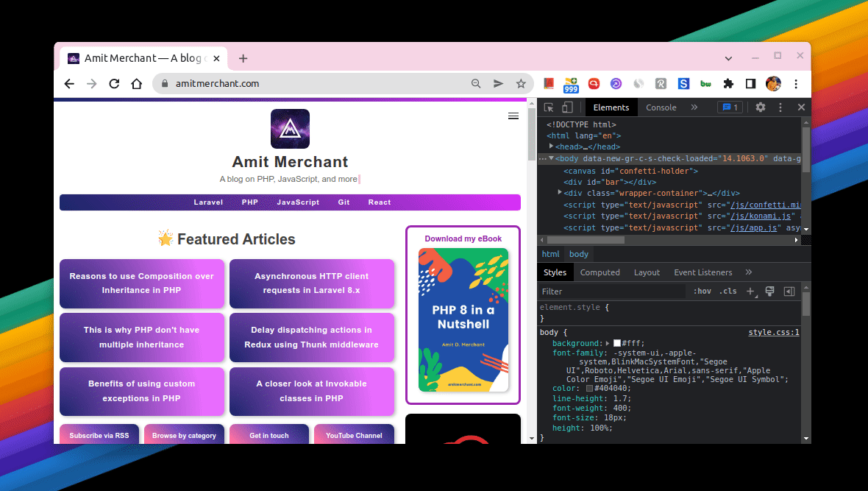Select the Styles tab
The image size is (868, 491).
(555, 272)
